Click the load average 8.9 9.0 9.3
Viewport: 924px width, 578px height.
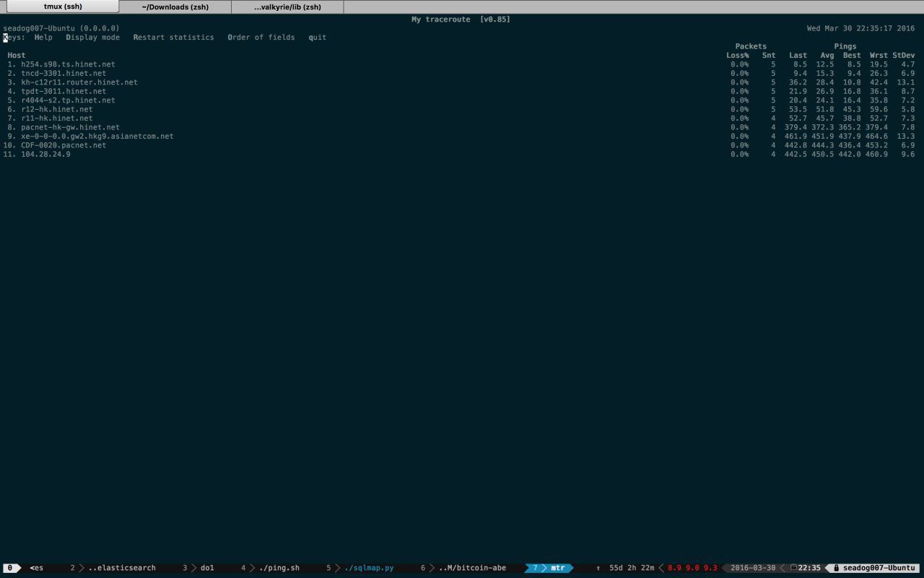click(692, 568)
